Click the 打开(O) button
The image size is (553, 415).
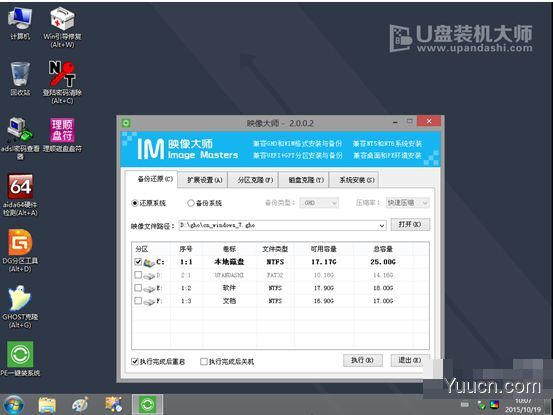(410, 225)
